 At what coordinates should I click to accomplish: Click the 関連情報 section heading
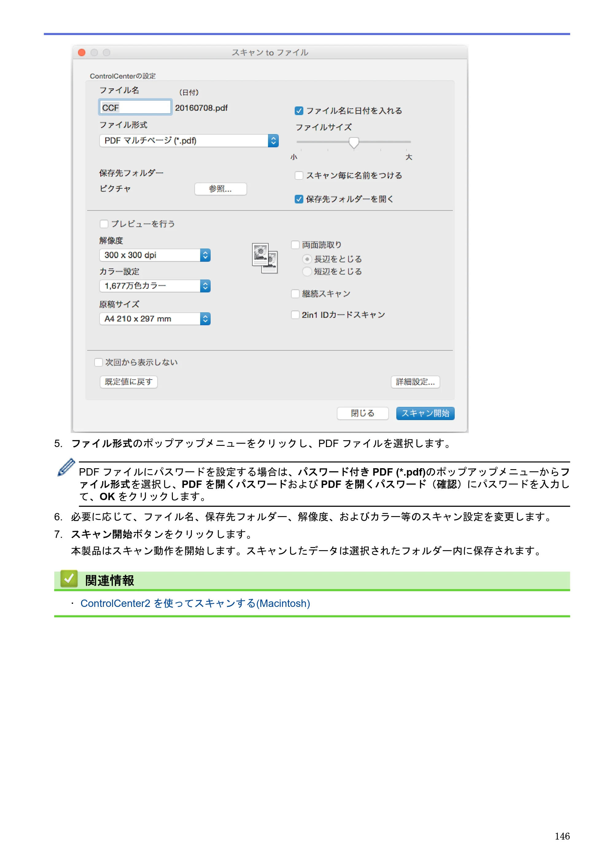[x=110, y=580]
